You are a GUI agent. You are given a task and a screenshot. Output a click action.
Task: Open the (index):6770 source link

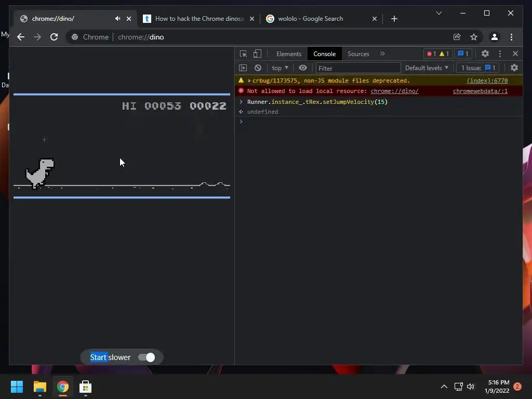click(487, 81)
